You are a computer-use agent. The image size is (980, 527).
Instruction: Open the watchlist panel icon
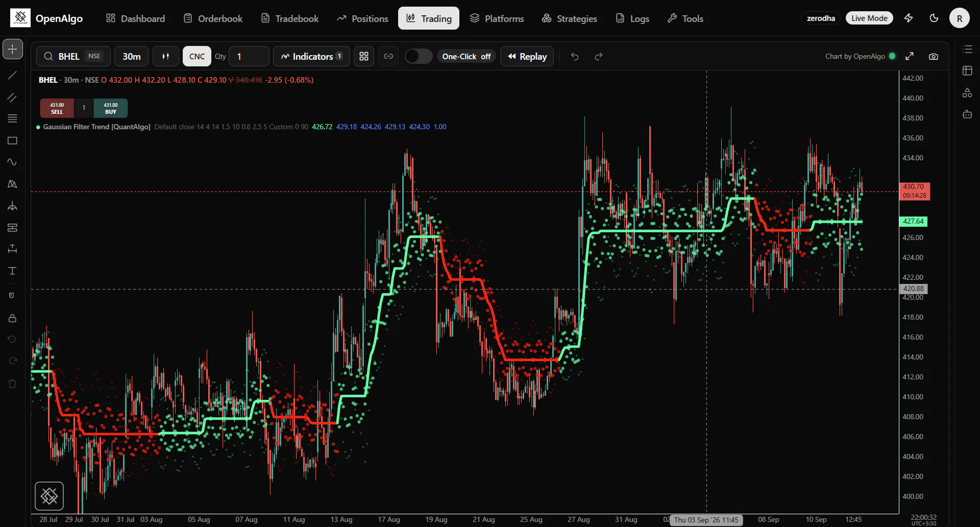click(x=967, y=49)
